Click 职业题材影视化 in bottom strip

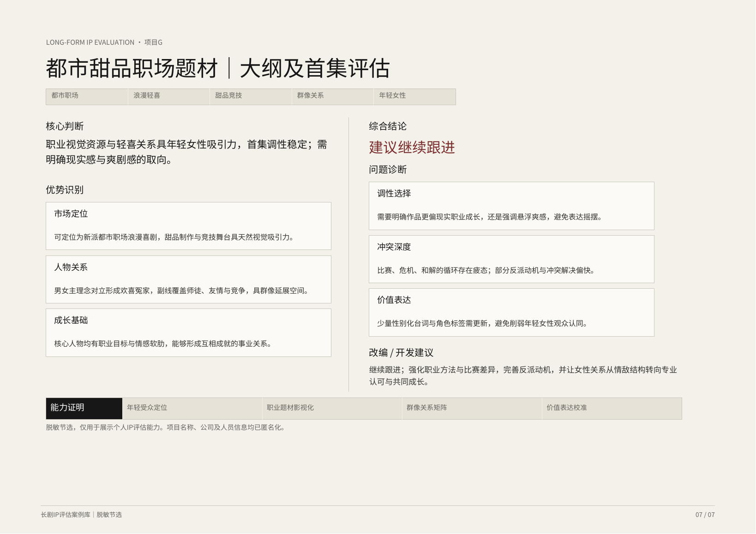(x=332, y=408)
